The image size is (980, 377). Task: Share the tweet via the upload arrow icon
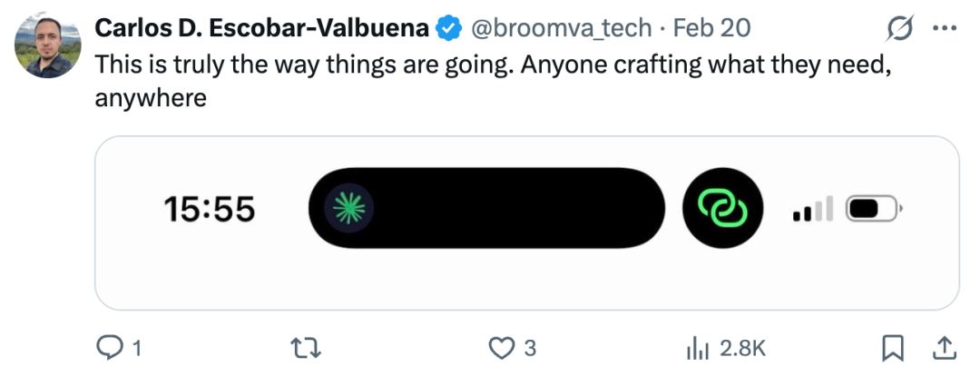coord(943,347)
